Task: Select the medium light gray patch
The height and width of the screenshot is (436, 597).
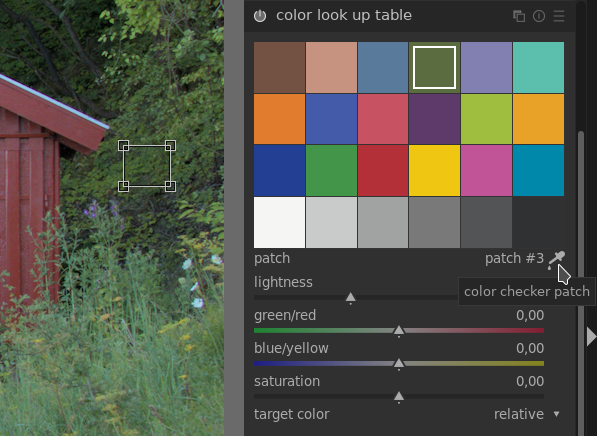Action: pos(383,222)
